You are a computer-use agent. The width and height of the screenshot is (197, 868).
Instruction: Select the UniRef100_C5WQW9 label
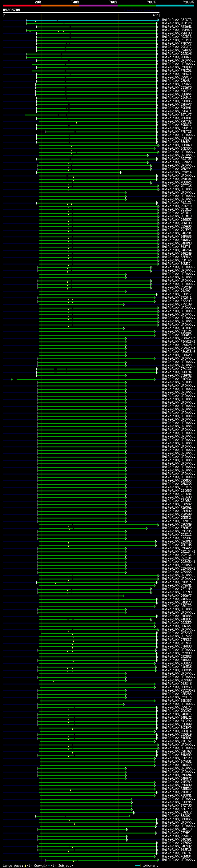pyautogui.click(x=176, y=67)
